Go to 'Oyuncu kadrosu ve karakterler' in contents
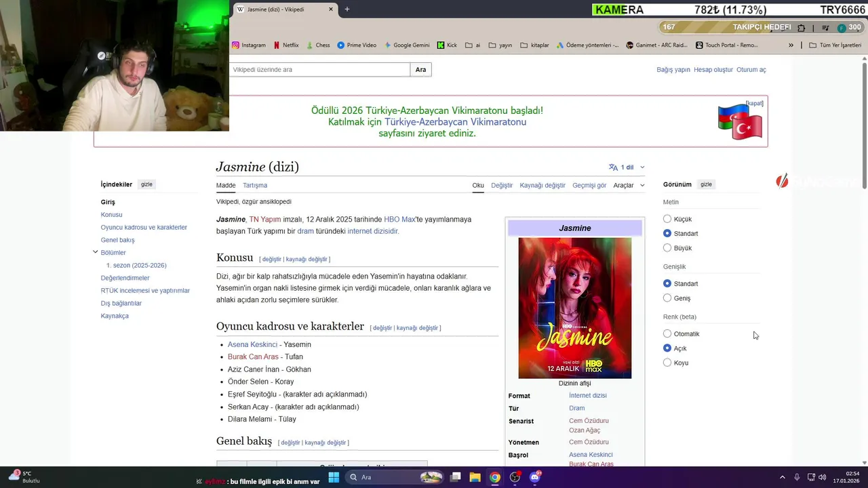The height and width of the screenshot is (488, 868). [144, 227]
